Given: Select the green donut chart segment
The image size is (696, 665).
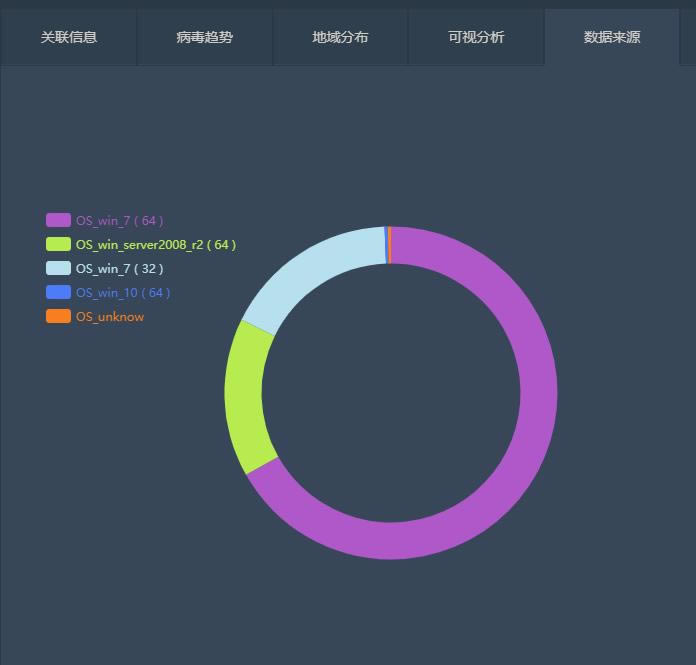Looking at the screenshot, I should (x=244, y=395).
